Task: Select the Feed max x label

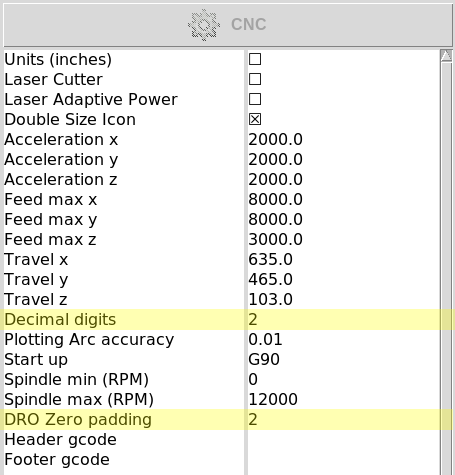Action: pyautogui.click(x=51, y=199)
